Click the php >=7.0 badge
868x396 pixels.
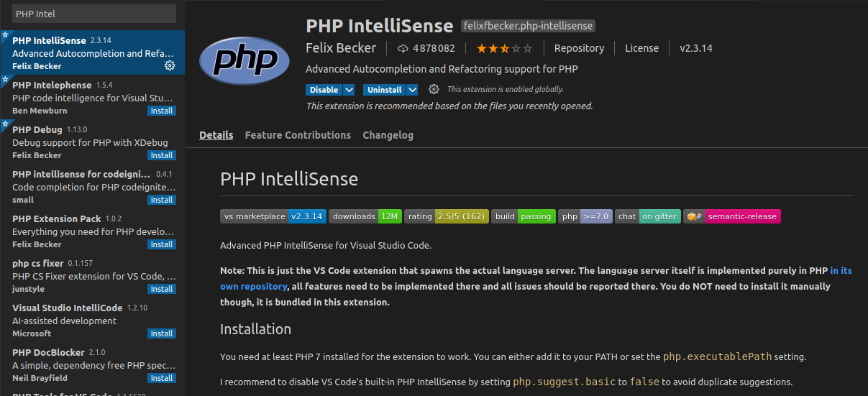point(585,216)
